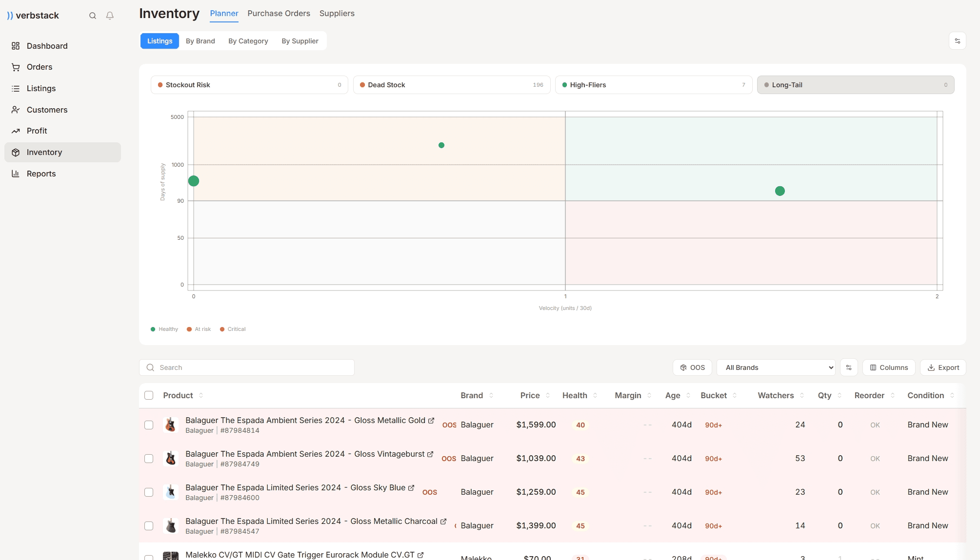The height and width of the screenshot is (560, 980).
Task: Select the By Brand view tab
Action: pos(200,41)
